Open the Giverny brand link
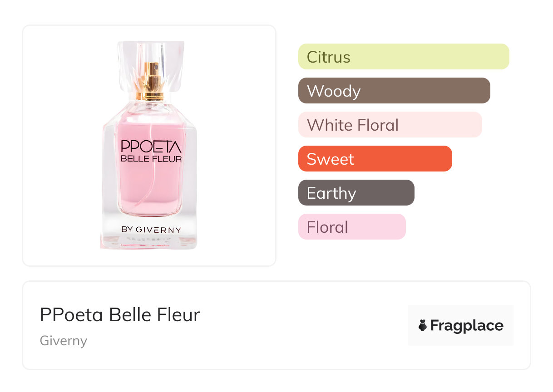The image size is (553, 392). point(64,341)
